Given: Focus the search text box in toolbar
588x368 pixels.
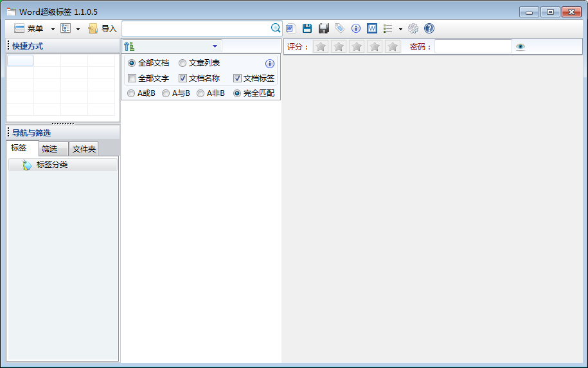Looking at the screenshot, I should [x=196, y=28].
